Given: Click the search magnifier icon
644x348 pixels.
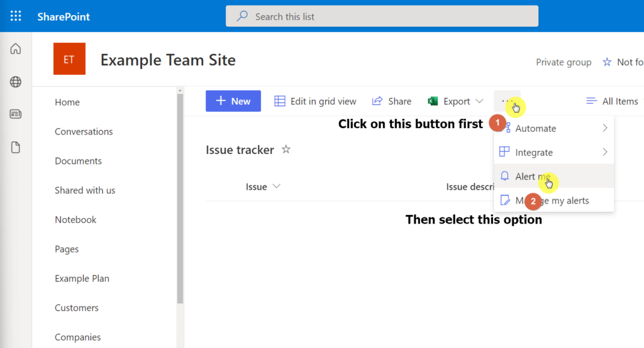Looking at the screenshot, I should pos(242,16).
